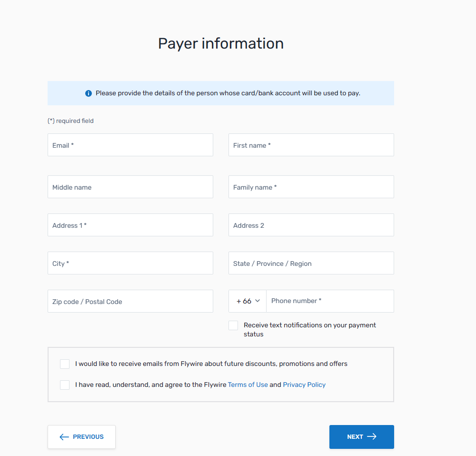Click the Payer information heading

tap(221, 44)
